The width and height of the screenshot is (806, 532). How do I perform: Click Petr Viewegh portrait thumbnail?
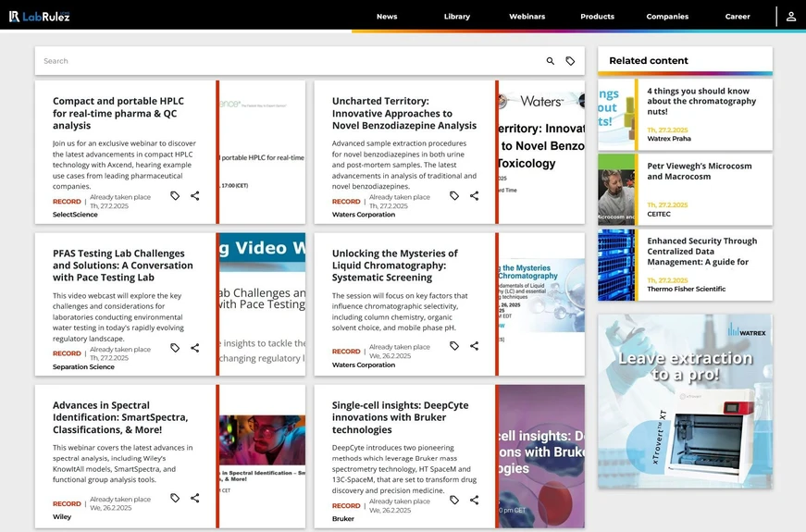(615, 190)
